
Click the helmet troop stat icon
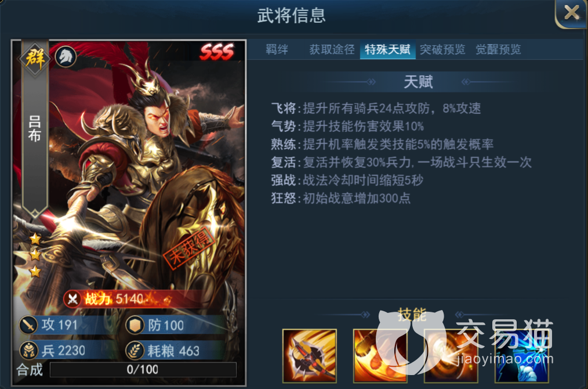(x=28, y=351)
